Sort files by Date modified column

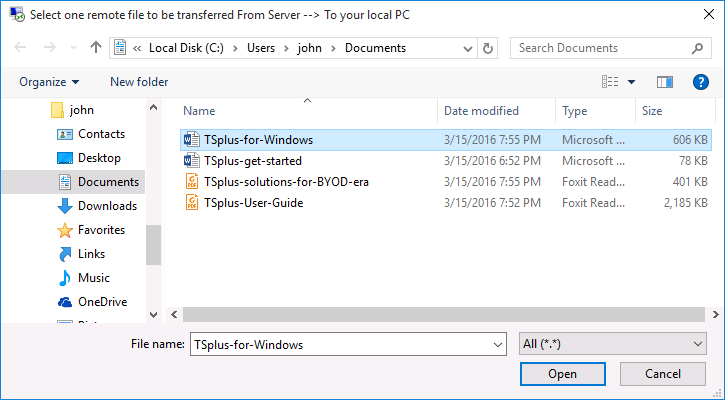pyautogui.click(x=481, y=111)
